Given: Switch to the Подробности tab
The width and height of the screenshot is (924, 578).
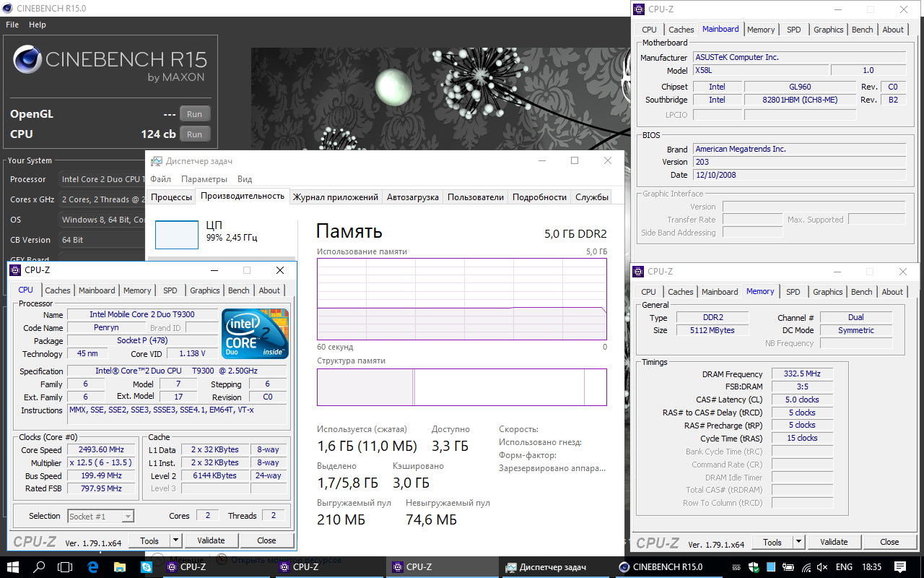Looking at the screenshot, I should tap(540, 197).
